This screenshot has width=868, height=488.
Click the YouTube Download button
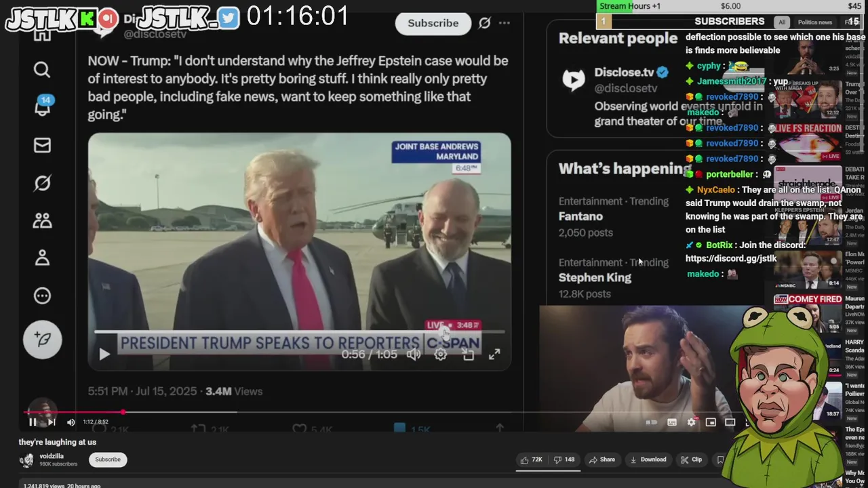[648, 460]
